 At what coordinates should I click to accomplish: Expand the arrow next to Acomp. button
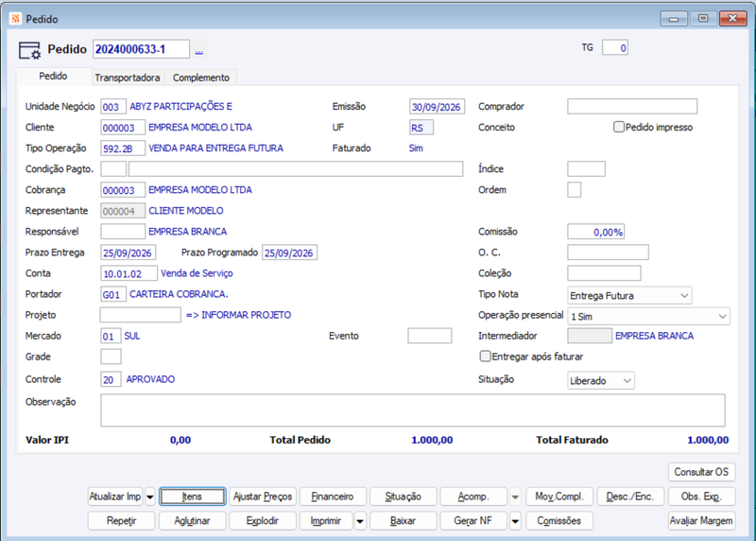(515, 497)
